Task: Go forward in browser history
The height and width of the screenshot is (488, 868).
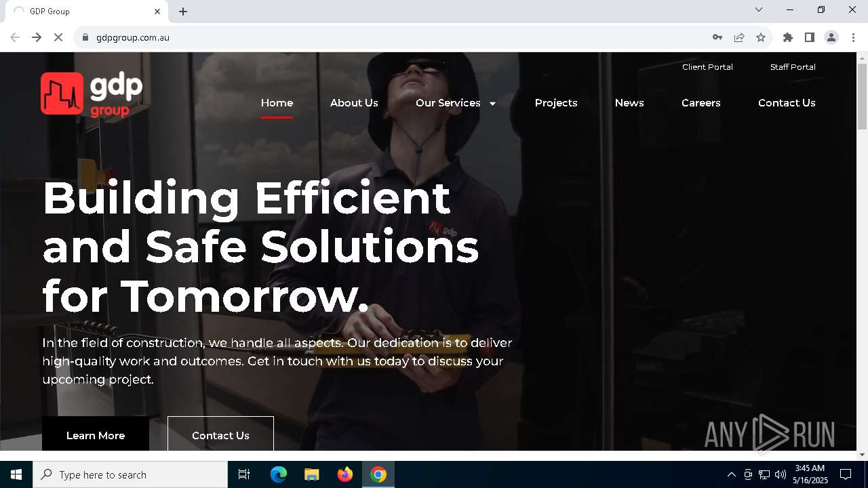Action: pos(37,37)
